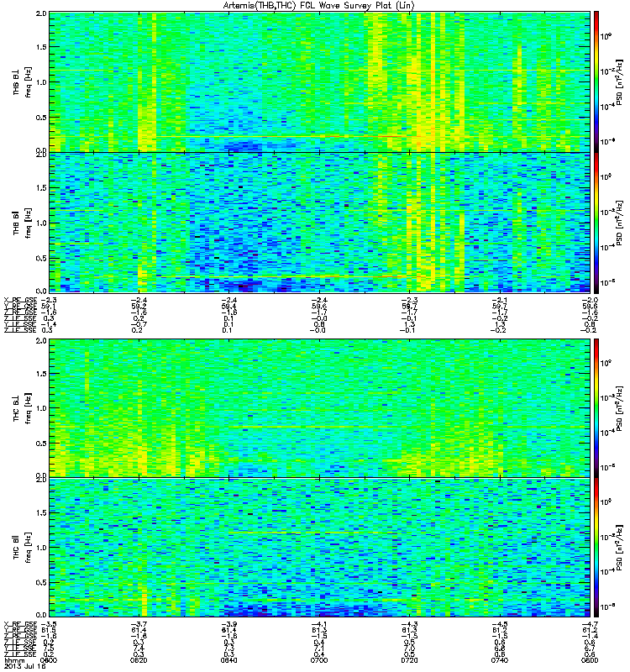This screenshot has width=630, height=672.
Task: Click the THC X_RE_GSE value "-4.1"
Action: 319,623
